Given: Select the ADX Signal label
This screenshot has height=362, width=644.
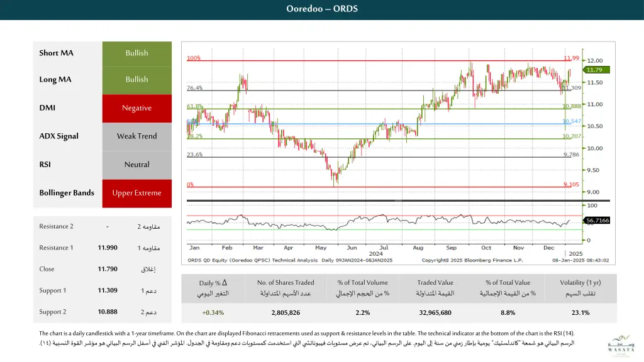Looking at the screenshot, I should pyautogui.click(x=58, y=136).
